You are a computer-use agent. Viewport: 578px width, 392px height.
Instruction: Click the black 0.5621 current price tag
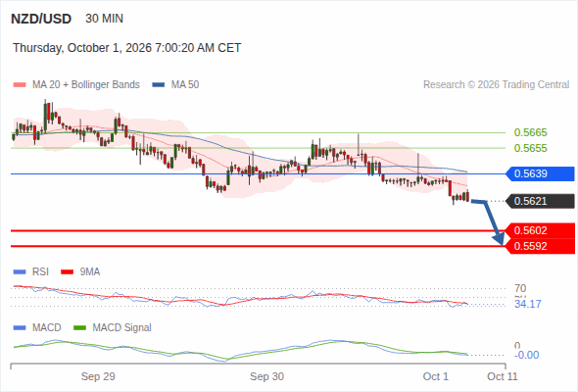[540, 201]
